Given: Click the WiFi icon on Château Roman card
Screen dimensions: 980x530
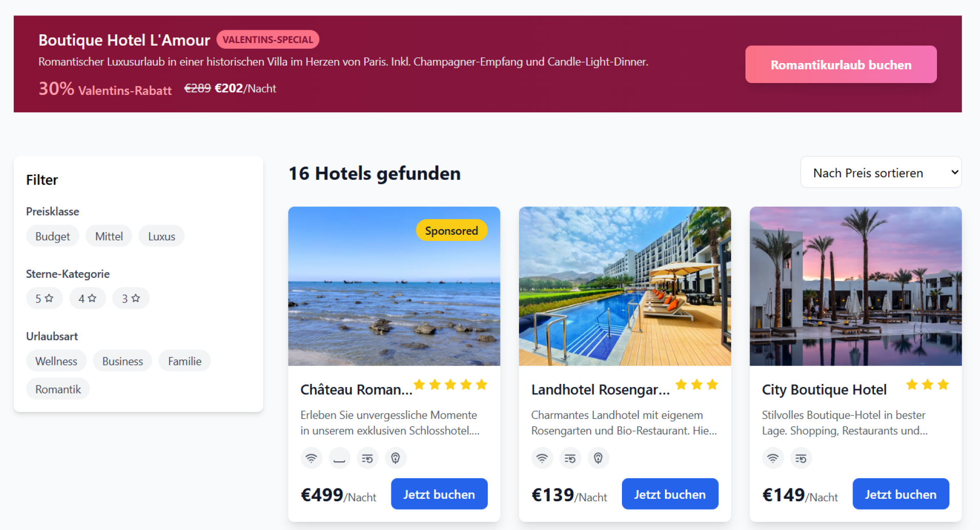Looking at the screenshot, I should point(311,458).
